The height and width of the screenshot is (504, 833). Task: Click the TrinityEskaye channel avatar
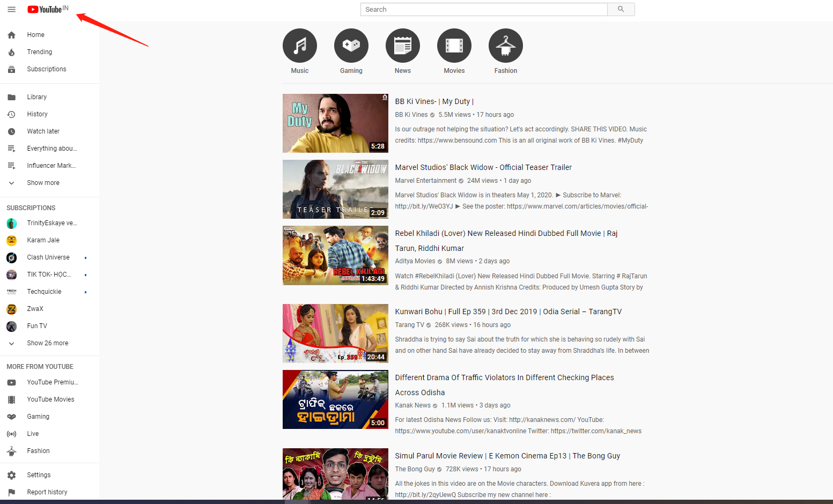[11, 223]
